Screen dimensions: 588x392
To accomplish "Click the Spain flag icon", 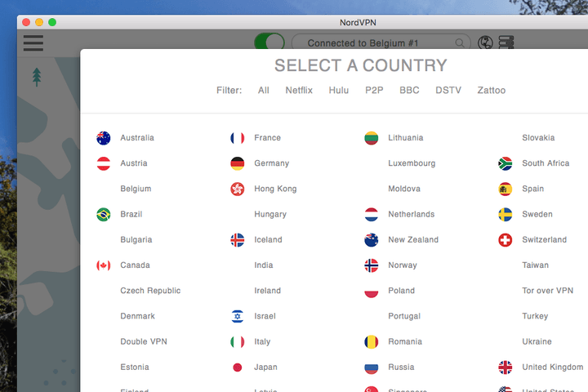I will point(506,189).
